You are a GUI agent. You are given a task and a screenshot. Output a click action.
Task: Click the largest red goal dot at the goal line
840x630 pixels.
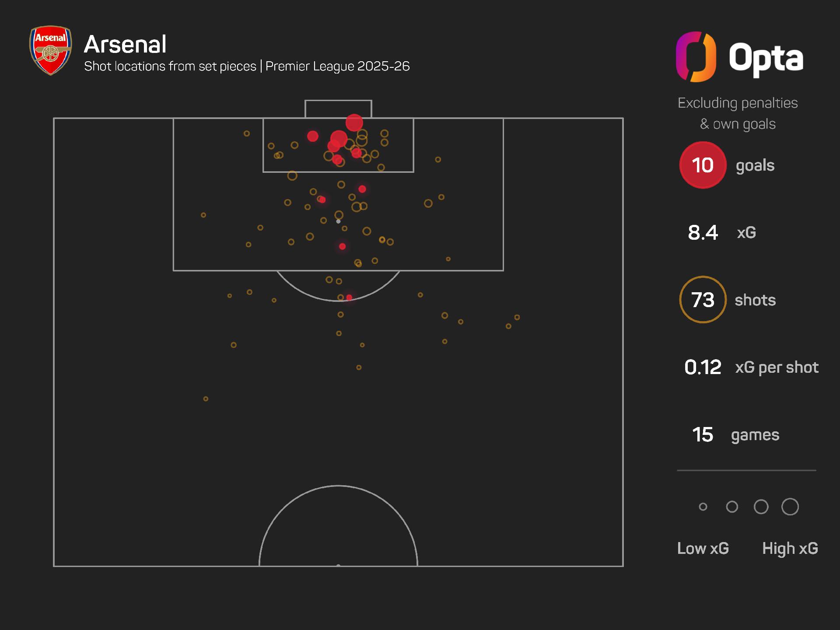354,122
